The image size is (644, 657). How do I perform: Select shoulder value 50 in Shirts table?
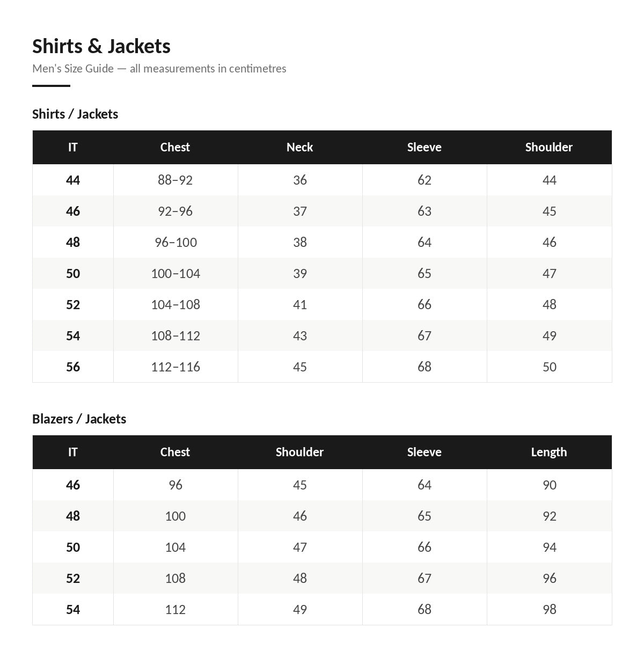pyautogui.click(x=550, y=367)
